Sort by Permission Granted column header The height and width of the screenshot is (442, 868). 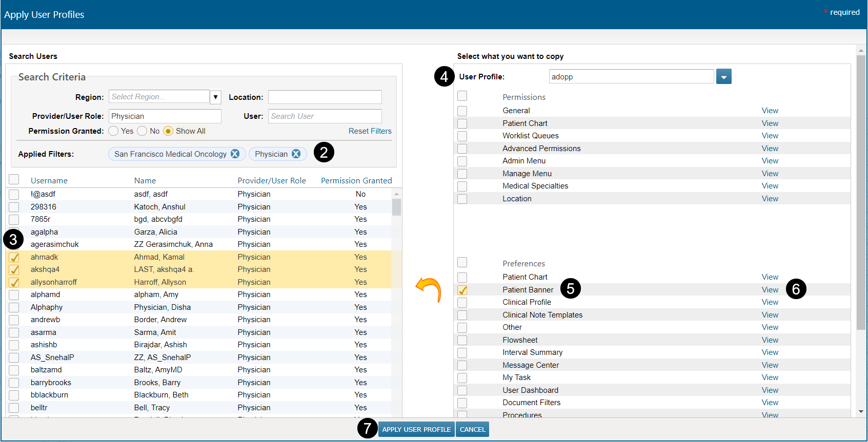356,181
